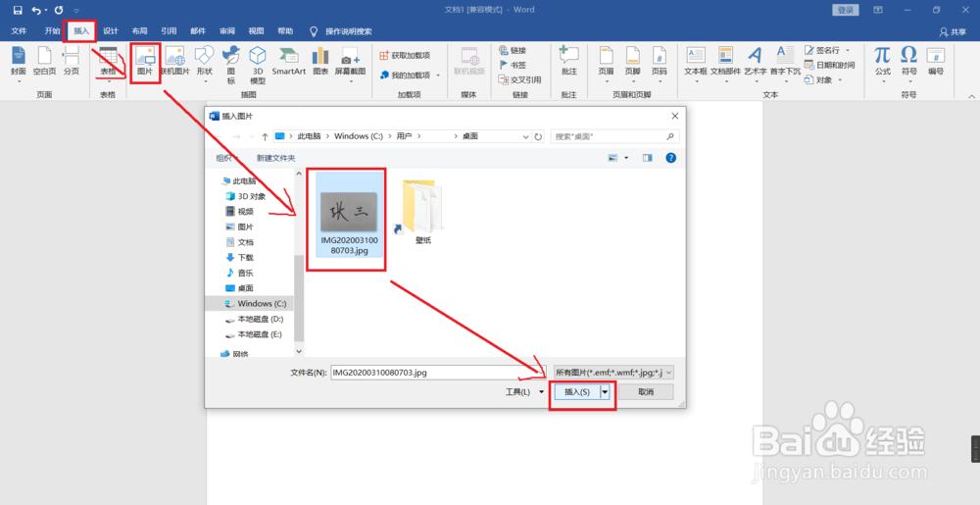The width and height of the screenshot is (980, 505).
Task: Insert a cover page (封面)
Action: (x=19, y=65)
